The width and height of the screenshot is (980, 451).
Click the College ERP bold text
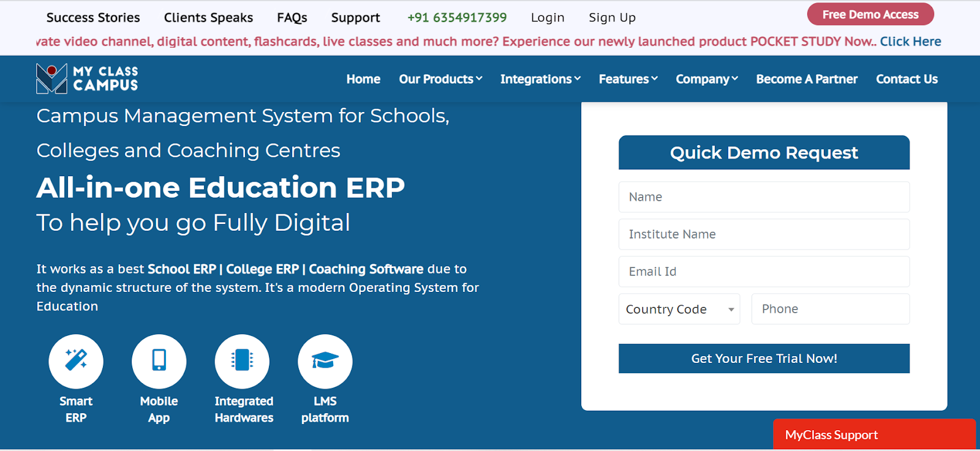click(262, 269)
